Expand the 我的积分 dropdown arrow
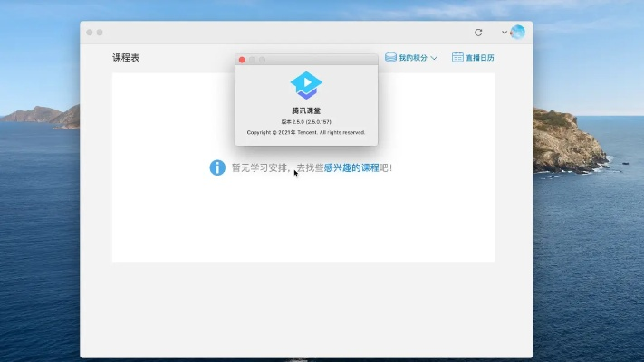Screen dimensions: 644x362 [434, 58]
